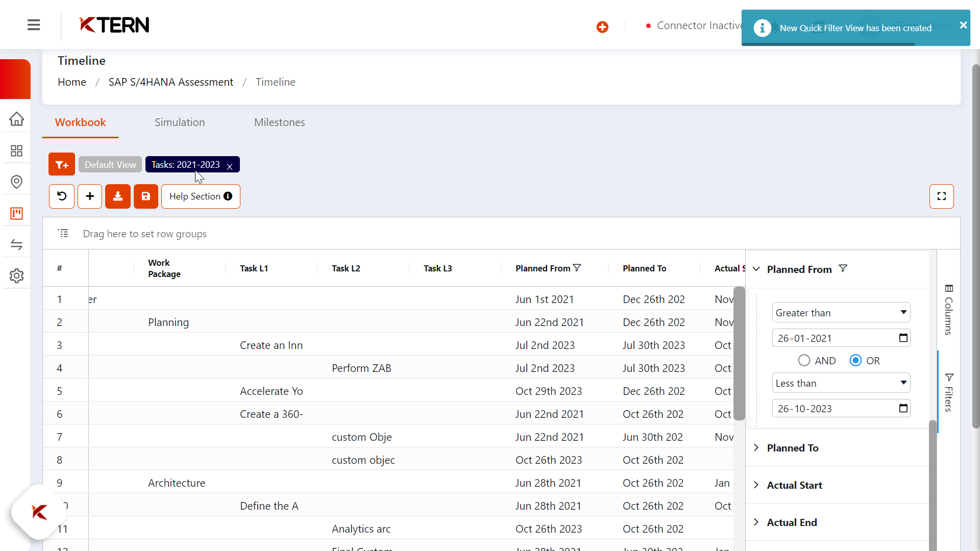Toggle fullscreen grid view

point(942,196)
